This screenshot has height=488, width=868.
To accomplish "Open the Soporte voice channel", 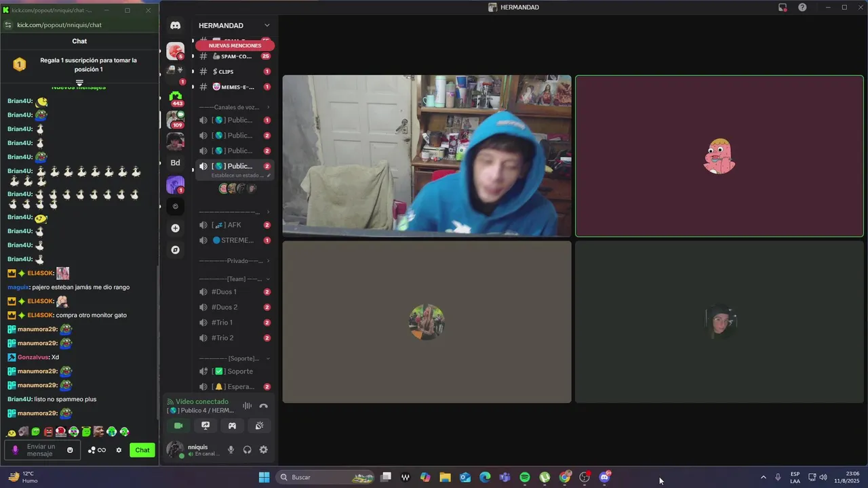I will [234, 371].
